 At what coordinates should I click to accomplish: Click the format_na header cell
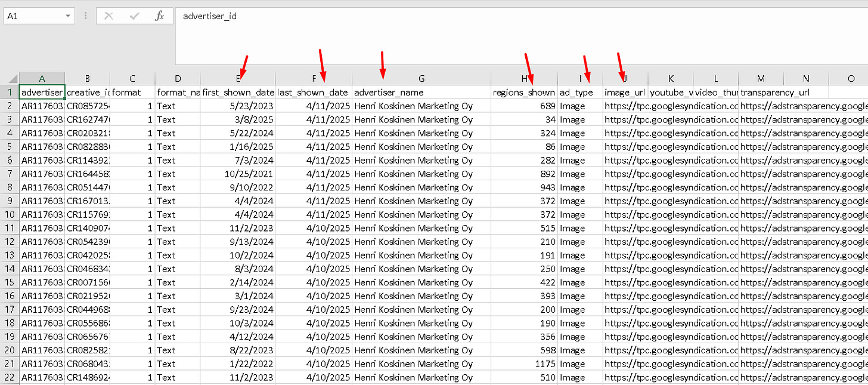tap(178, 93)
